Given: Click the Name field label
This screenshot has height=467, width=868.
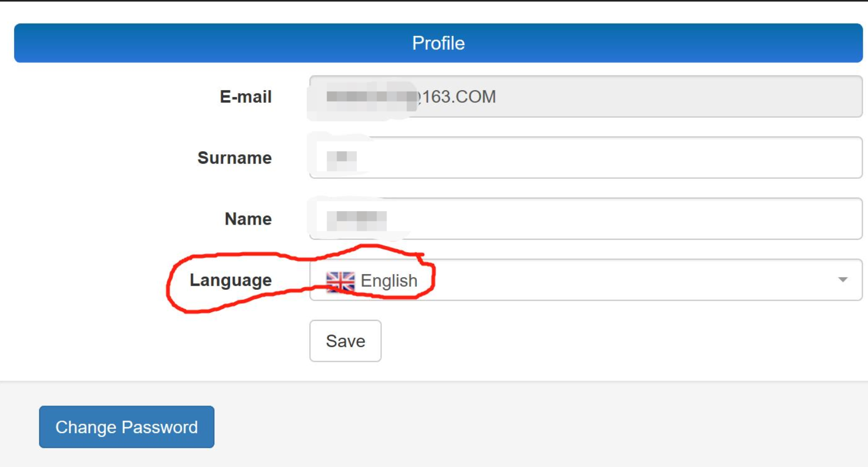Looking at the screenshot, I should point(248,219).
